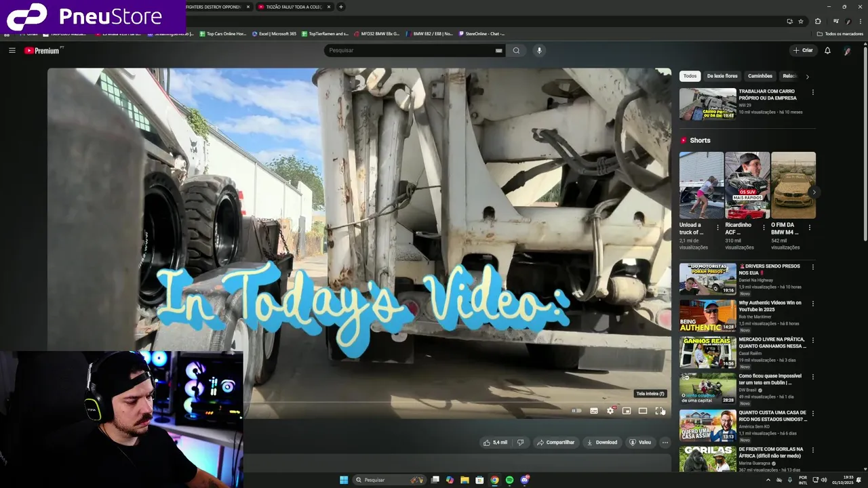Select the De lexie flores chip

[x=722, y=76]
